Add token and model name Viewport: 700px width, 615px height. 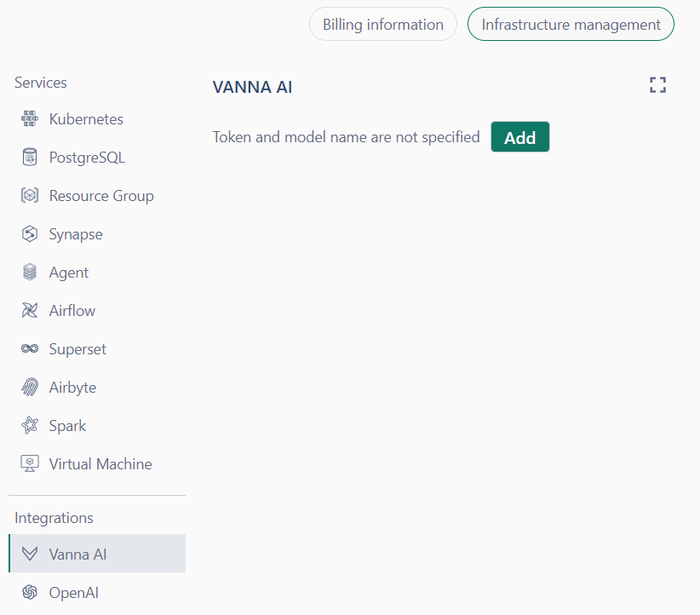[x=520, y=137]
